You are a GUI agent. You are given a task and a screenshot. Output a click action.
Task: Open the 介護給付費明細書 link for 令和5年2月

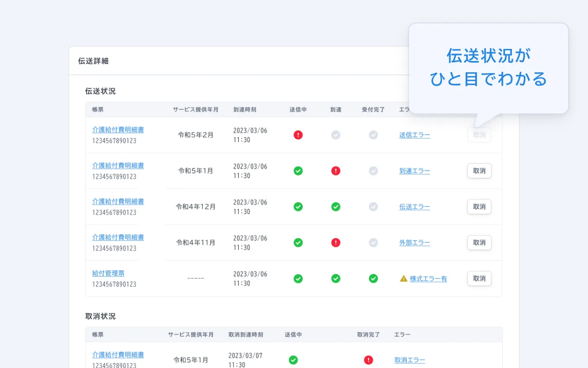coord(118,129)
